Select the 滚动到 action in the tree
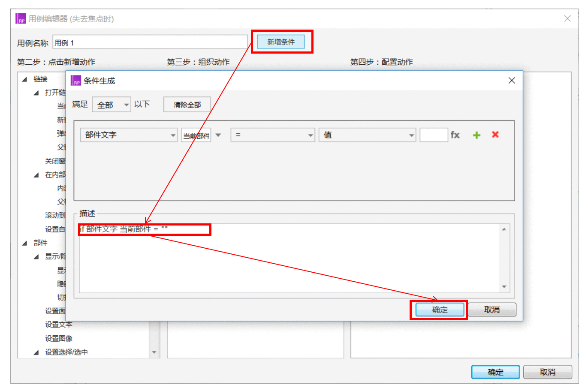This screenshot has width=588, height=391. click(x=55, y=215)
